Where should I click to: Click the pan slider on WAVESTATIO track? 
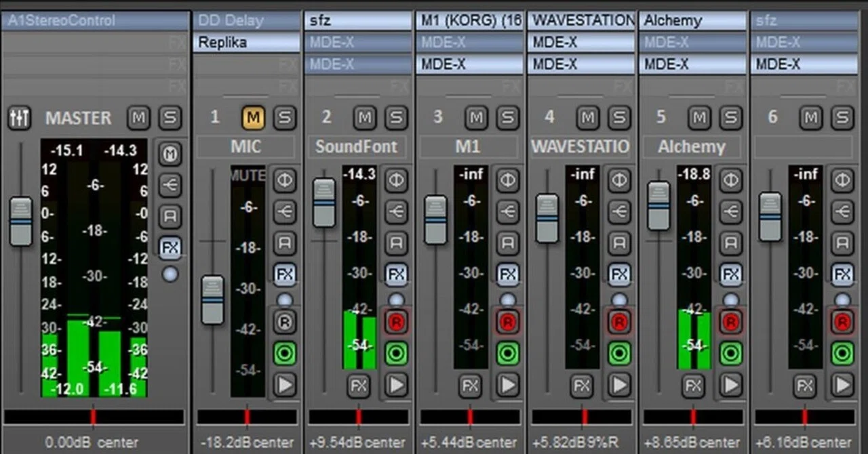(581, 417)
